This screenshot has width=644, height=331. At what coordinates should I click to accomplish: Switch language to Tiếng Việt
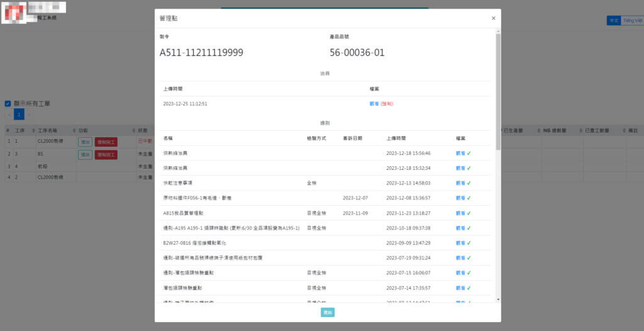point(632,21)
